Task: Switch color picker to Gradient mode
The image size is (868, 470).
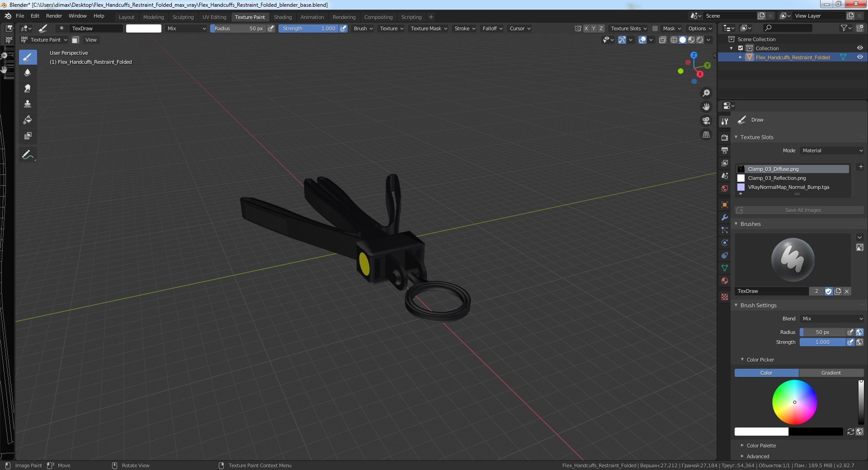Action: pyautogui.click(x=831, y=373)
